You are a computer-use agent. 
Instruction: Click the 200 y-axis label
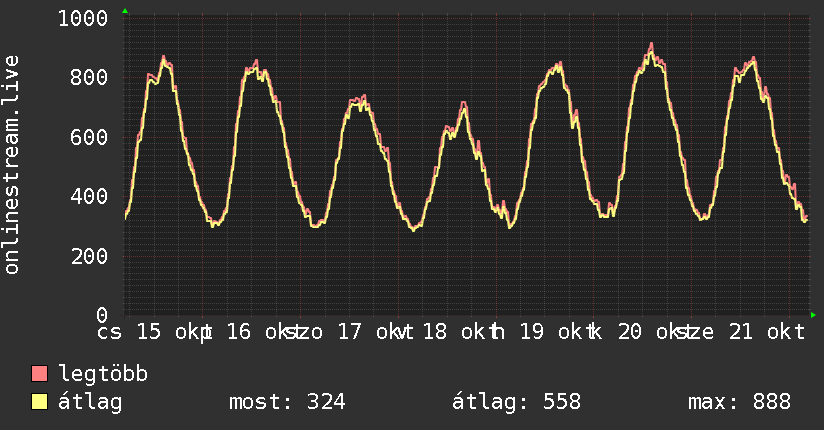(x=89, y=256)
